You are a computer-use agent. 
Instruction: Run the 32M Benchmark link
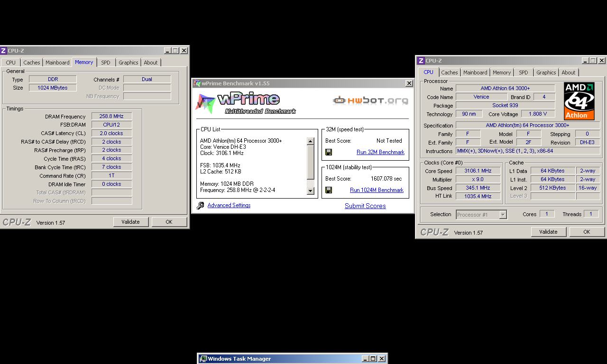click(380, 152)
